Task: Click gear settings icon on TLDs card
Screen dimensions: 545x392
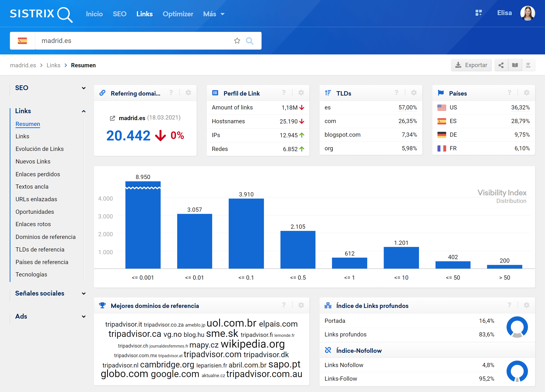Action: pyautogui.click(x=414, y=93)
